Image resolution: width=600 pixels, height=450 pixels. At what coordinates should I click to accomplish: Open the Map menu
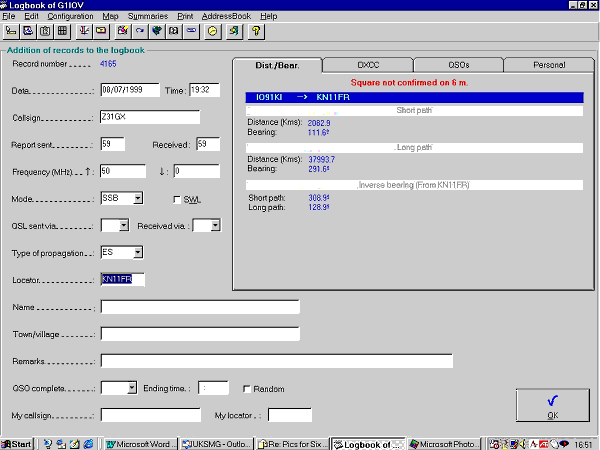tap(110, 16)
